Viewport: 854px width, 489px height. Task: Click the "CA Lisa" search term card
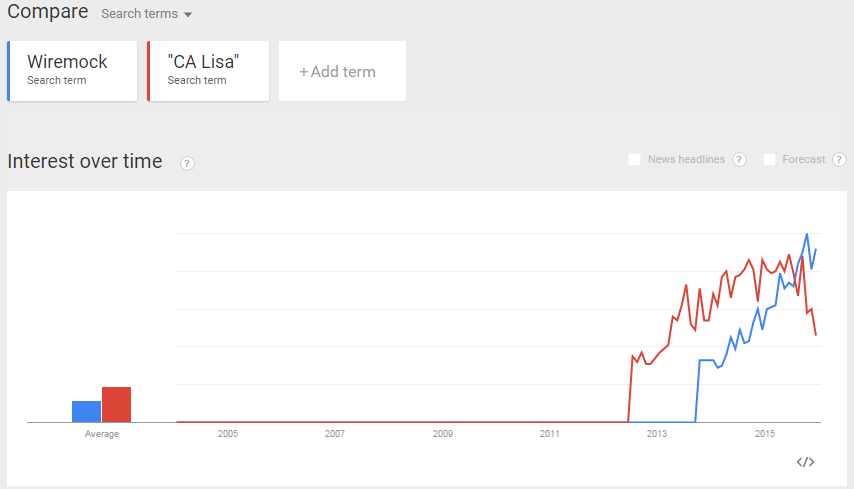[x=208, y=70]
